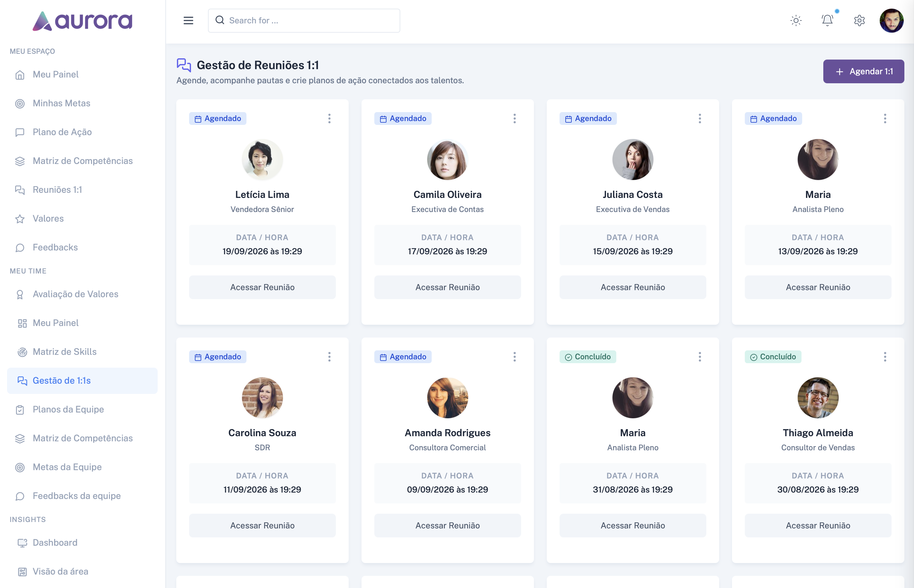
Task: Switch theme with the sun icon
Action: (x=796, y=20)
